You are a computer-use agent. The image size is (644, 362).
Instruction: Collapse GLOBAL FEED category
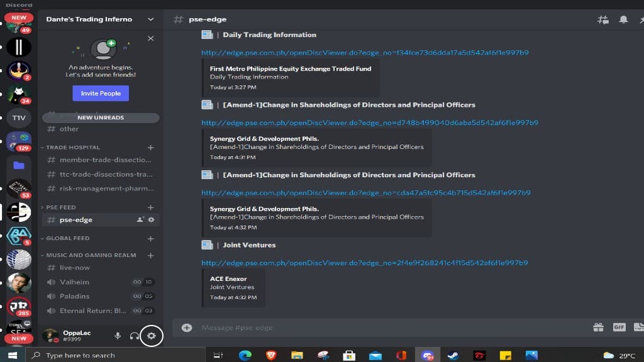click(67, 238)
